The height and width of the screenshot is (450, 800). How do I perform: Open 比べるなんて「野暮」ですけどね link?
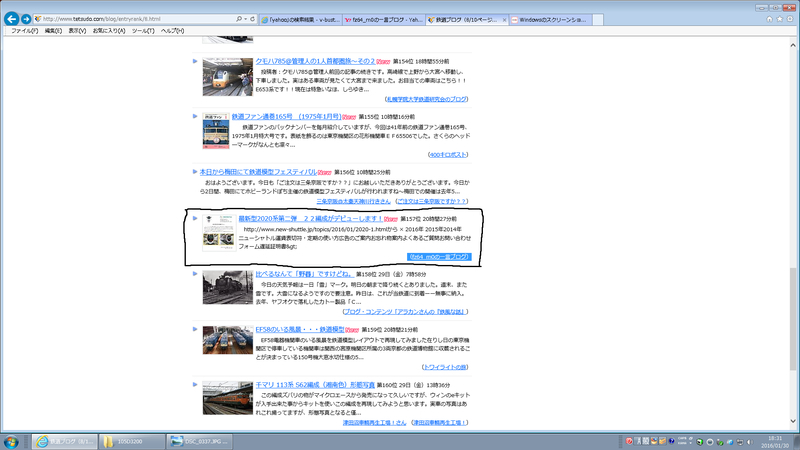[x=304, y=274]
